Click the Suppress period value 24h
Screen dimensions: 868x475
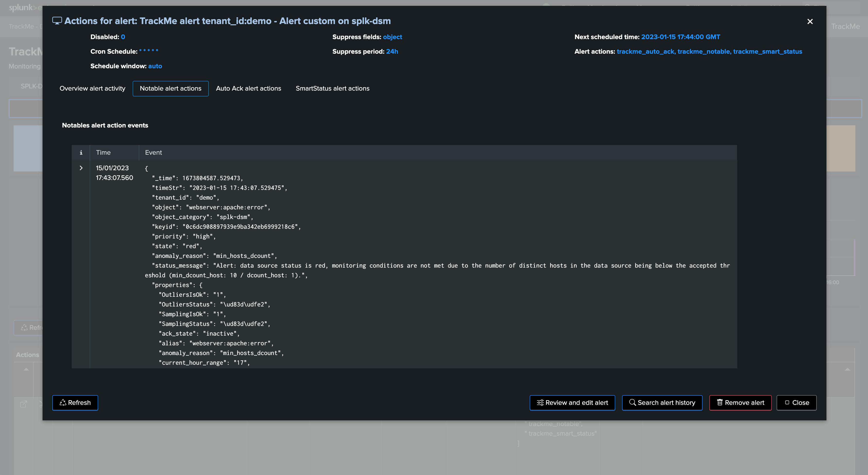click(392, 51)
